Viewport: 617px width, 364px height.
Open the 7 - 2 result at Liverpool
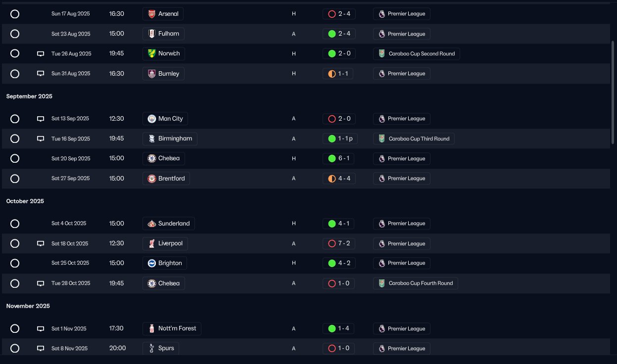[339, 243]
